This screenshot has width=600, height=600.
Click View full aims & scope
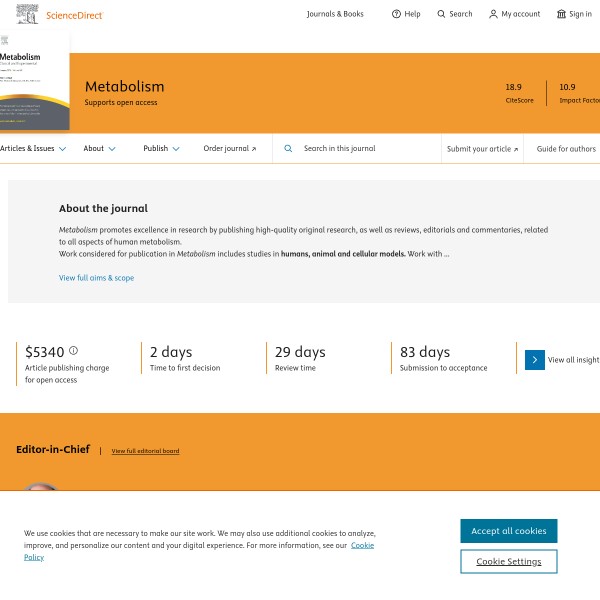coord(96,278)
